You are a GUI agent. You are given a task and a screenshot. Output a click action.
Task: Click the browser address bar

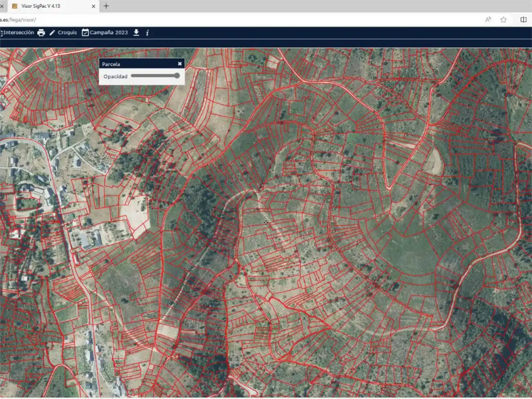click(x=240, y=20)
